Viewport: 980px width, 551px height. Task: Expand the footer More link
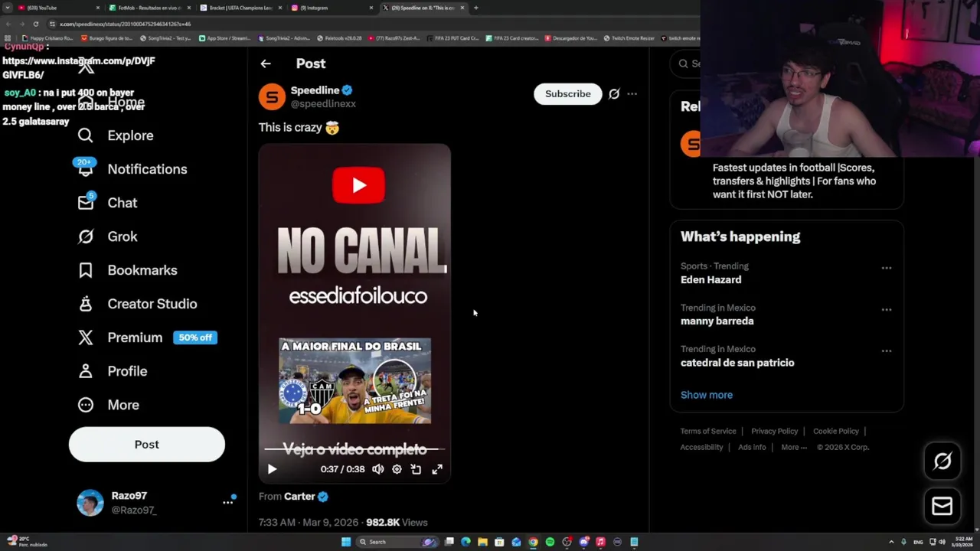794,447
